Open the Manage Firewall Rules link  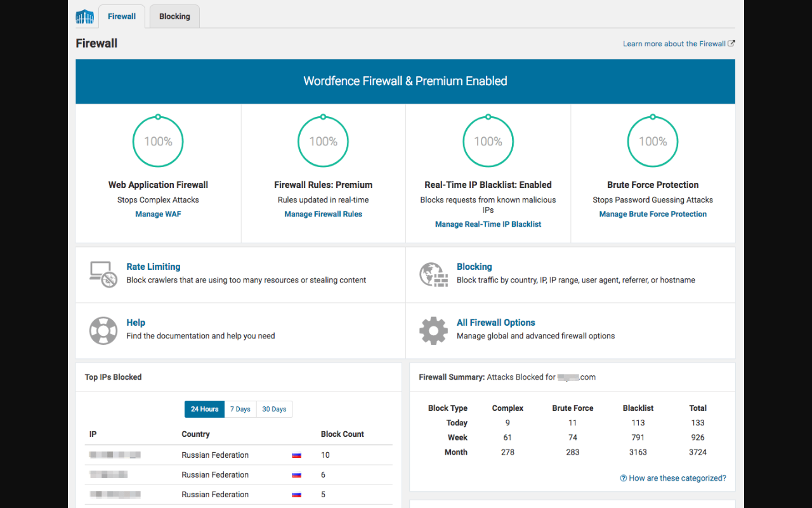(x=324, y=214)
